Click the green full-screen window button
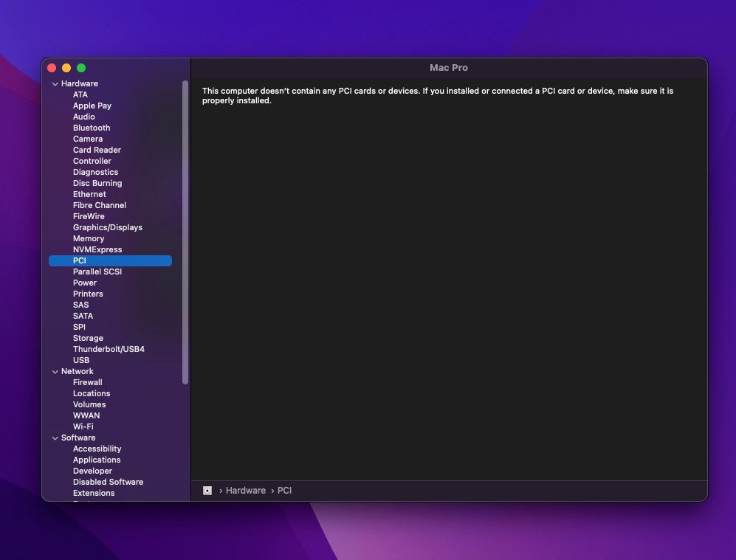The image size is (736, 560). pos(81,68)
